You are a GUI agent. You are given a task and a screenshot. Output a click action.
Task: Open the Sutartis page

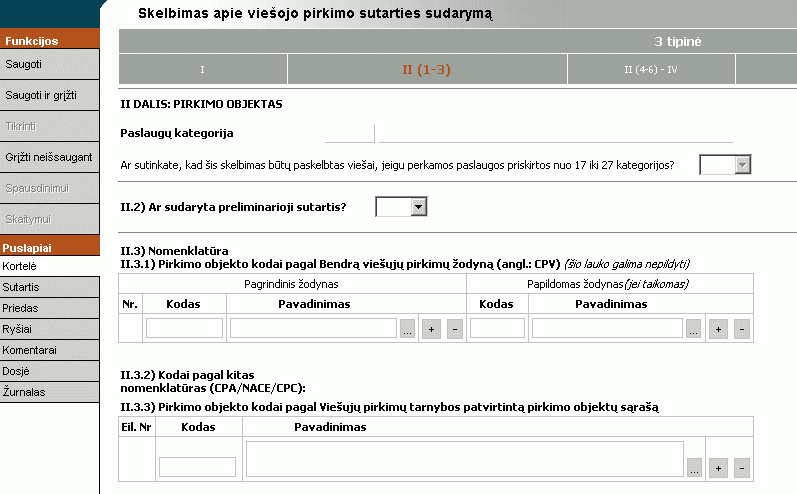point(49,287)
